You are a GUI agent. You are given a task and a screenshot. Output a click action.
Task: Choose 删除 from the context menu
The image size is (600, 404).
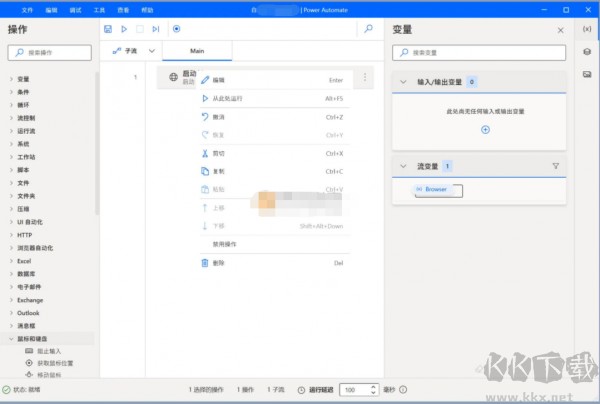[219, 263]
